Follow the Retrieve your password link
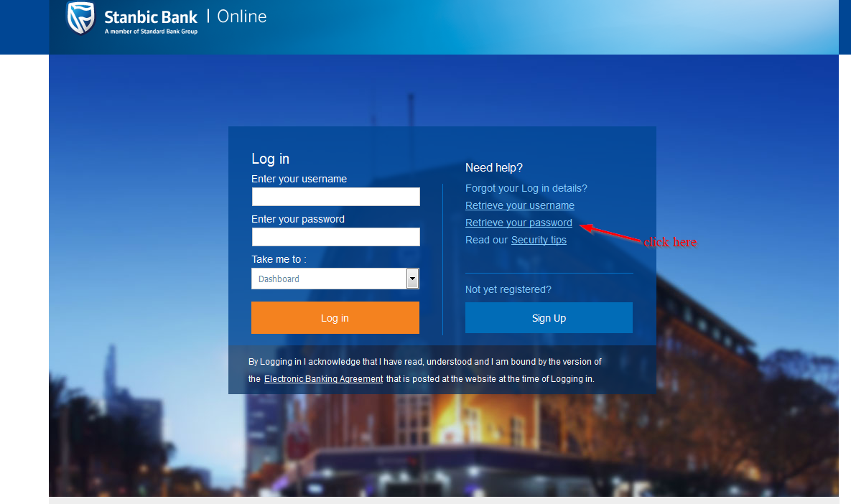Image resolution: width=851 pixels, height=504 pixels. 518,223
